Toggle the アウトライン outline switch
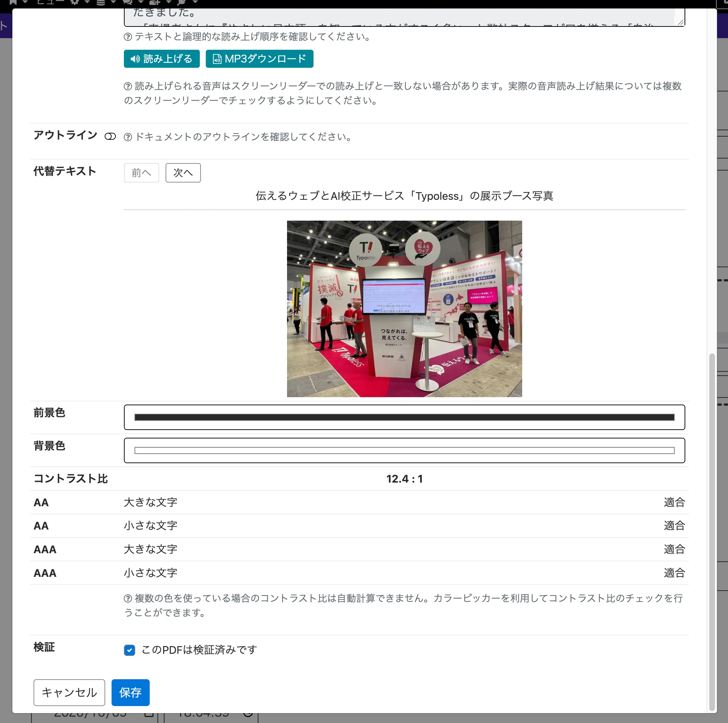 click(110, 136)
